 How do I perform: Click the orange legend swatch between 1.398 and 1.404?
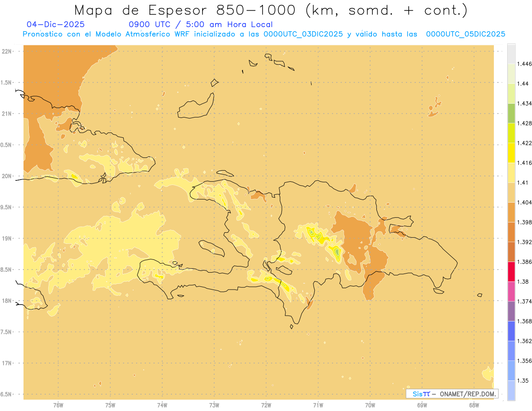pyautogui.click(x=511, y=212)
